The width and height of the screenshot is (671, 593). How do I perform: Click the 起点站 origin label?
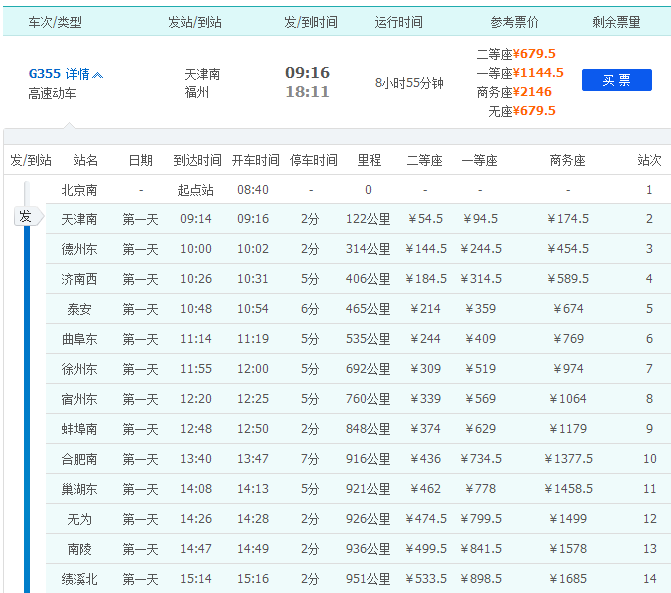tap(196, 190)
